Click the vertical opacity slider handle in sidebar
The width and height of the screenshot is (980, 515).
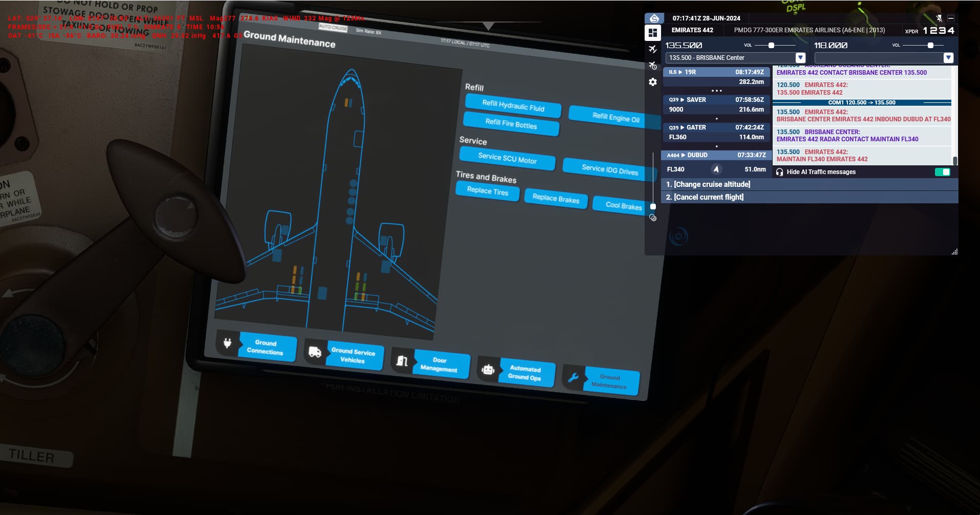(x=653, y=207)
